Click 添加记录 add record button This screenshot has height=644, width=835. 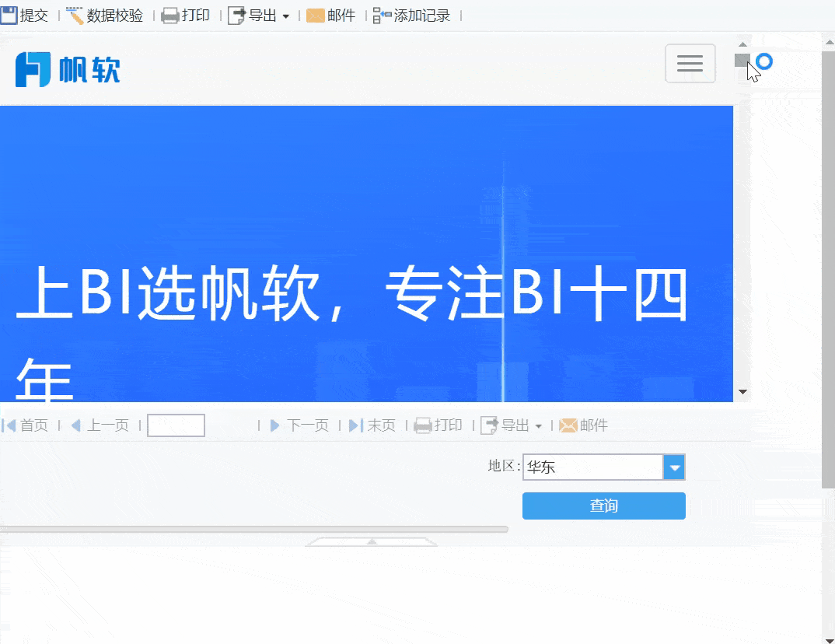pyautogui.click(x=411, y=16)
